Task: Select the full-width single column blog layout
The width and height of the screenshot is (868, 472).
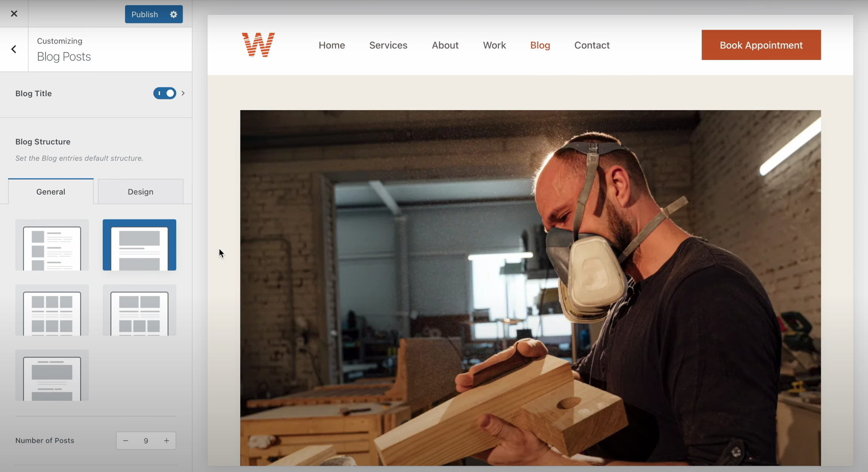Action: pos(139,245)
